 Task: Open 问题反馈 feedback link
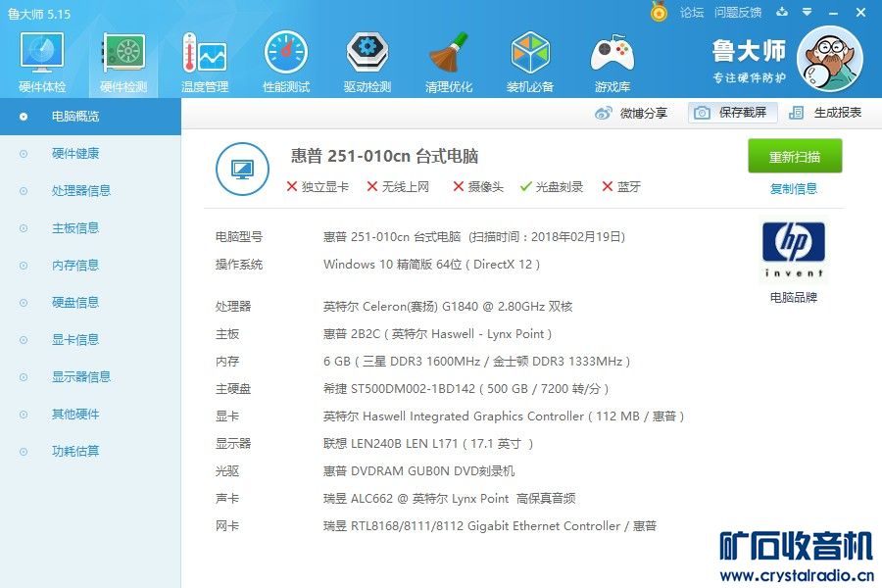click(737, 13)
